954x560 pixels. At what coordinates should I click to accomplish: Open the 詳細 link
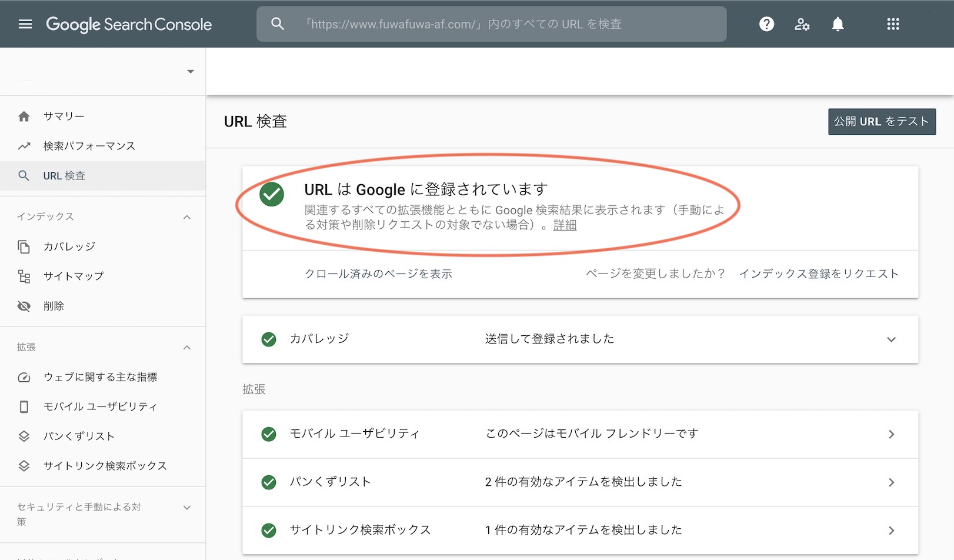pyautogui.click(x=565, y=225)
